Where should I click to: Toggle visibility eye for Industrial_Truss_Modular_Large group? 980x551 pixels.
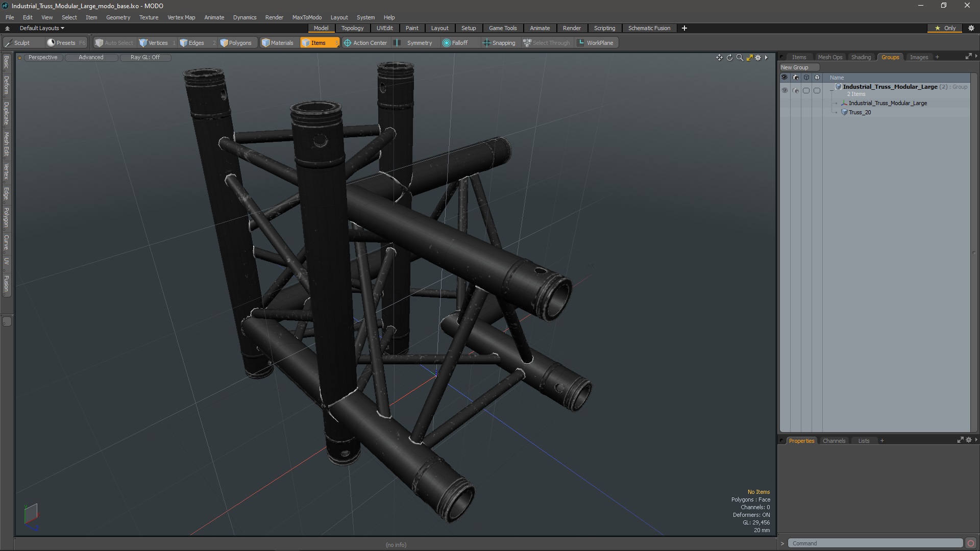click(785, 90)
